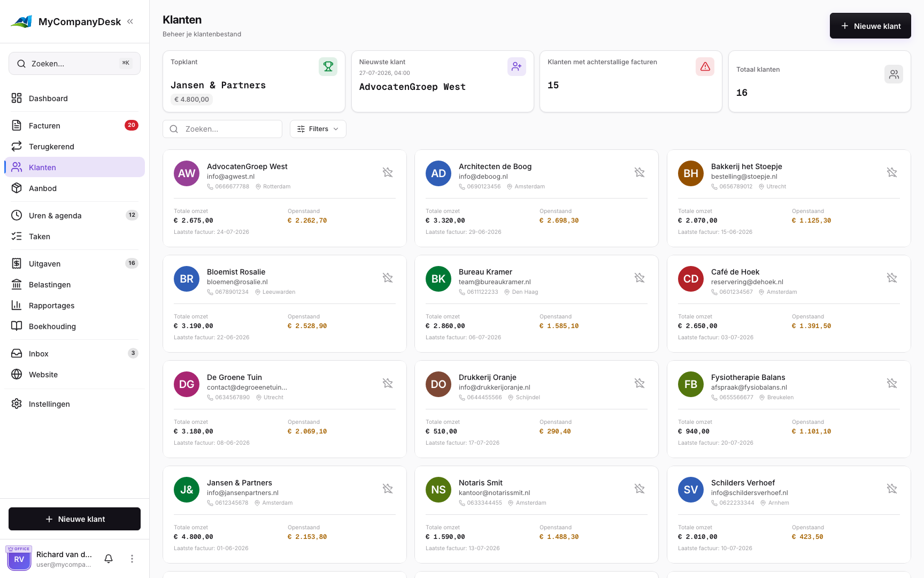Click phone number 0634567890
The image size is (924, 578).
click(x=232, y=397)
